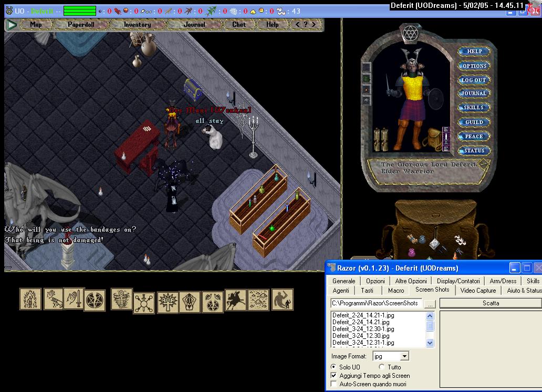Switch to the Macro tab
Viewport: 542px width, 392px height.
pyautogui.click(x=396, y=291)
